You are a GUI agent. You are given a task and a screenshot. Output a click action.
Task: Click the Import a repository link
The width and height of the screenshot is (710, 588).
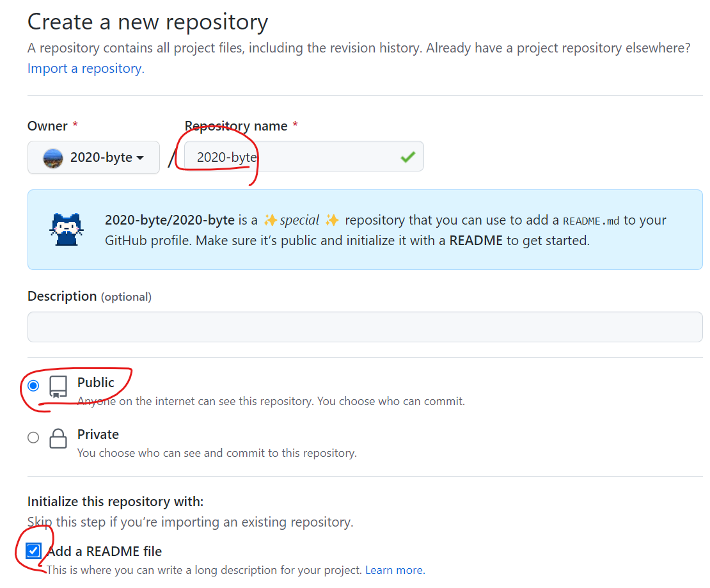pyautogui.click(x=86, y=68)
